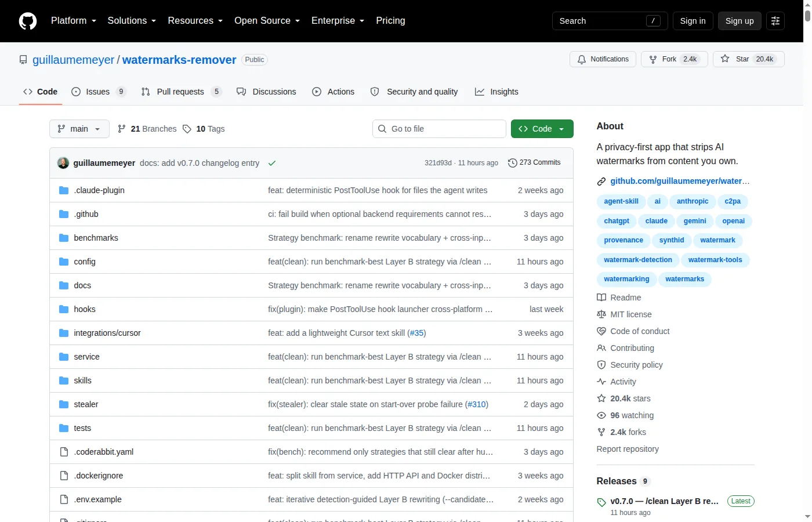This screenshot has width=812, height=522.
Task: Click the Notifications bell icon
Action: pos(582,59)
